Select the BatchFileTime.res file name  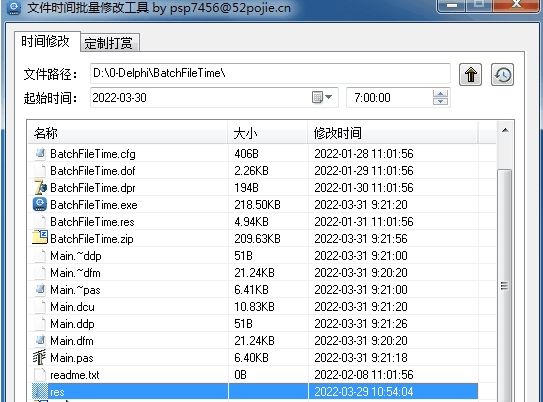(x=92, y=222)
